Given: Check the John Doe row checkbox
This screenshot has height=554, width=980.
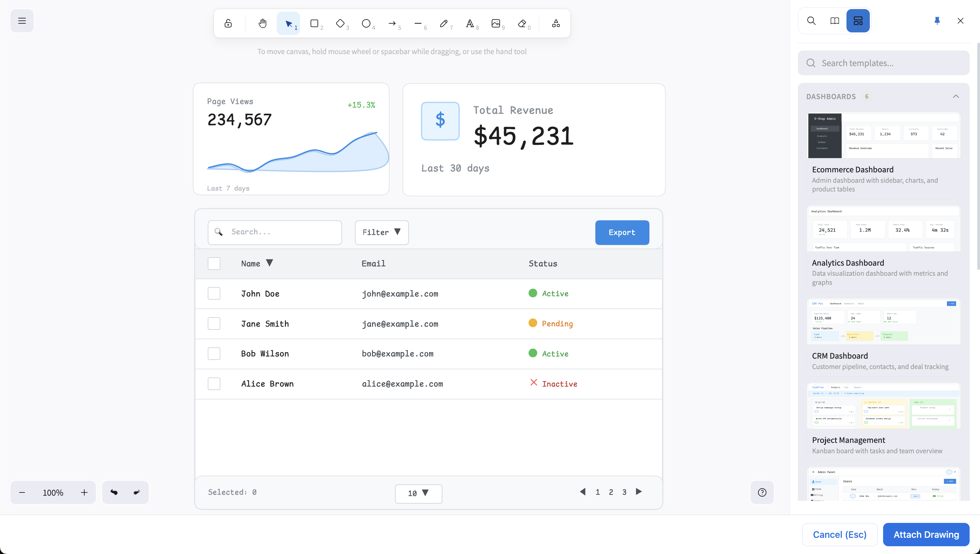Looking at the screenshot, I should click(214, 294).
